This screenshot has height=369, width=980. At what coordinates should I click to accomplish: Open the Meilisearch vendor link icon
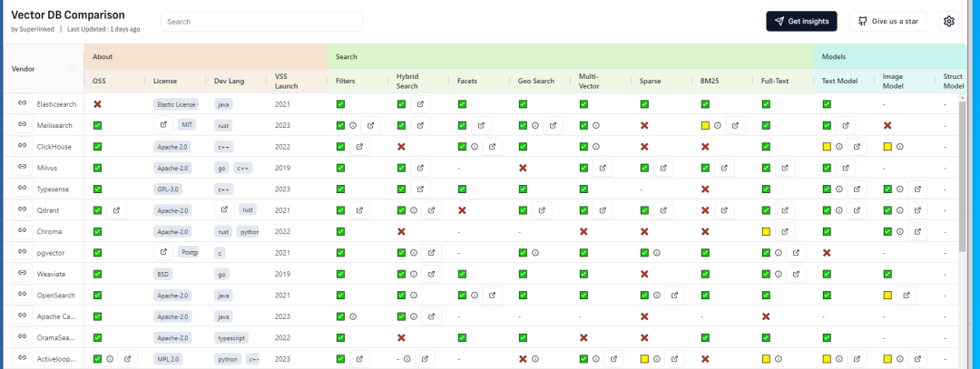click(x=22, y=124)
